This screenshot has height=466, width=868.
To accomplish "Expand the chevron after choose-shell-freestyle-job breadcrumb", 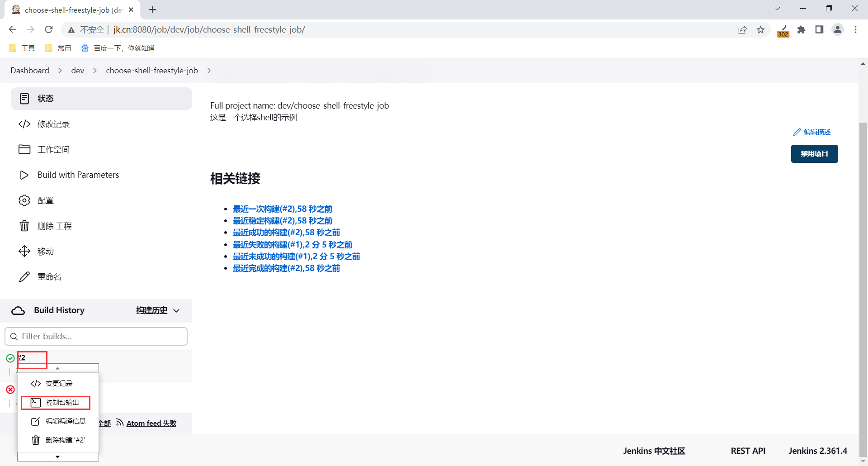I will [209, 71].
